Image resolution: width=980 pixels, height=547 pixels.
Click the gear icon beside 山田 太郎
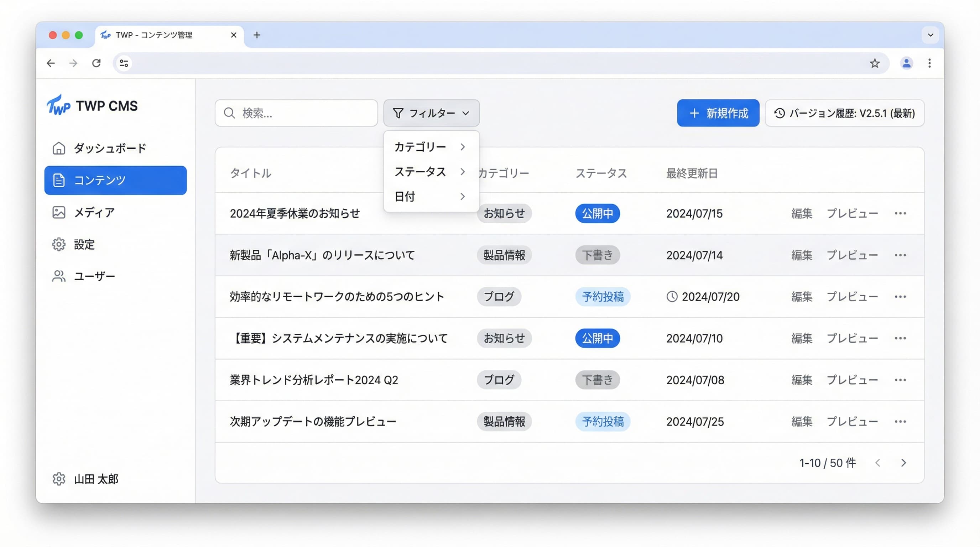(59, 479)
